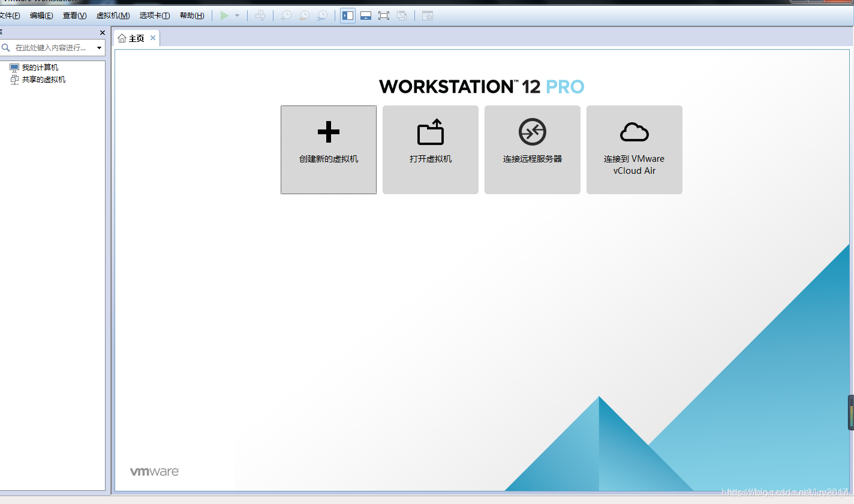Switch to the 主页 tab
The height and width of the screenshot is (504, 854).
click(x=137, y=38)
